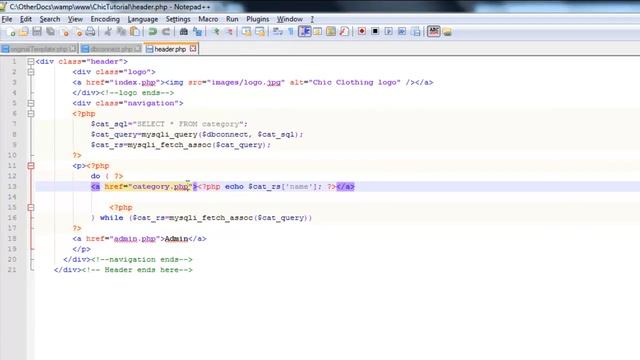Viewport: 640px width, 360px height.
Task: Collapse the red fold marker on line 11
Action: coord(31,166)
